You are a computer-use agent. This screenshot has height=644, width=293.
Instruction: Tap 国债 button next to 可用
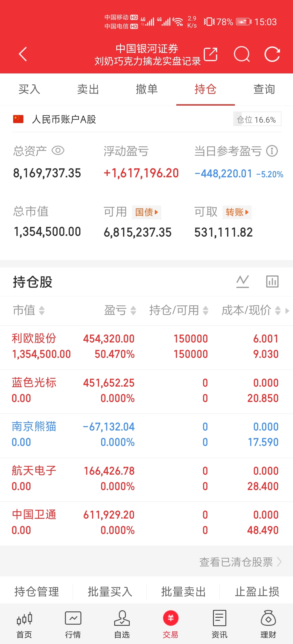[x=146, y=212]
